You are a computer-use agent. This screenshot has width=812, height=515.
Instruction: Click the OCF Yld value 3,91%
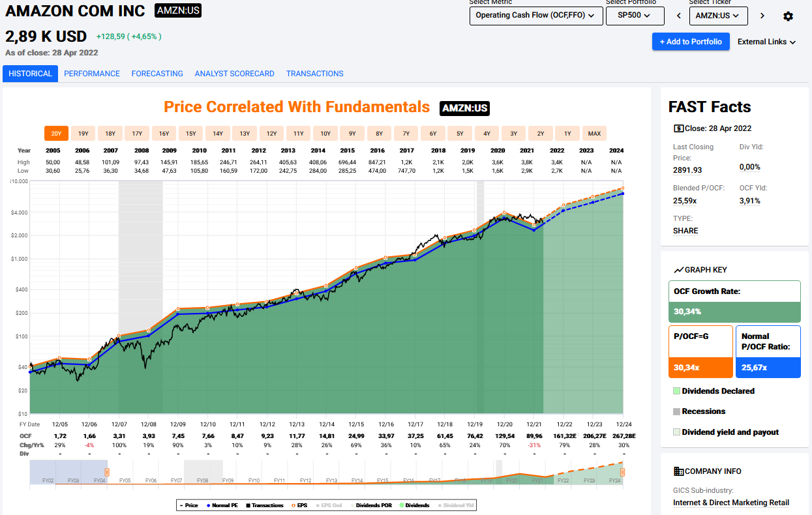(750, 201)
